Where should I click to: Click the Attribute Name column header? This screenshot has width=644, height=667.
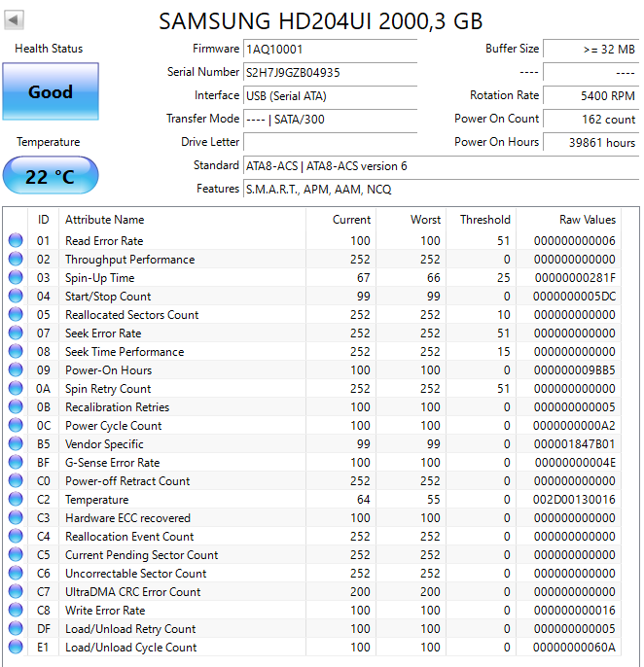(104, 220)
